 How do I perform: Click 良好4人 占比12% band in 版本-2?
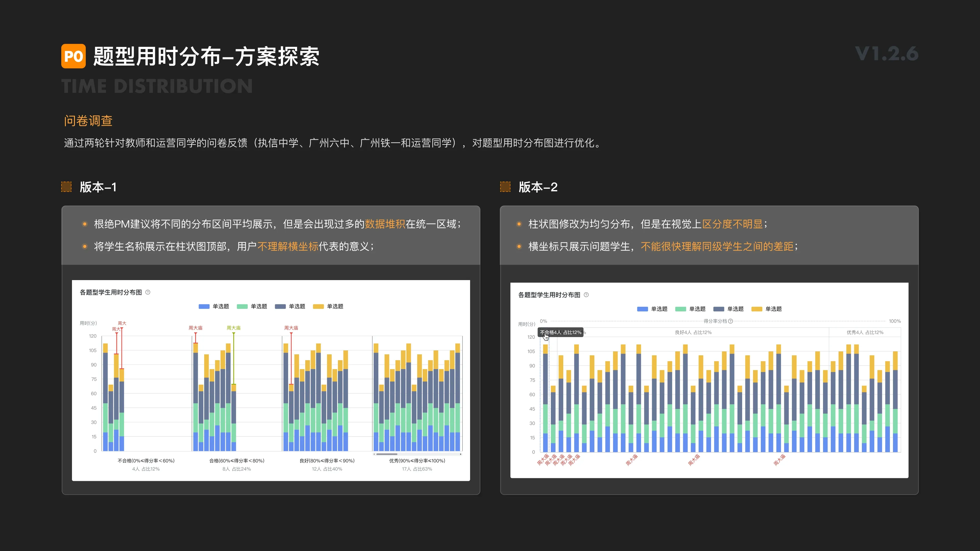tap(693, 332)
